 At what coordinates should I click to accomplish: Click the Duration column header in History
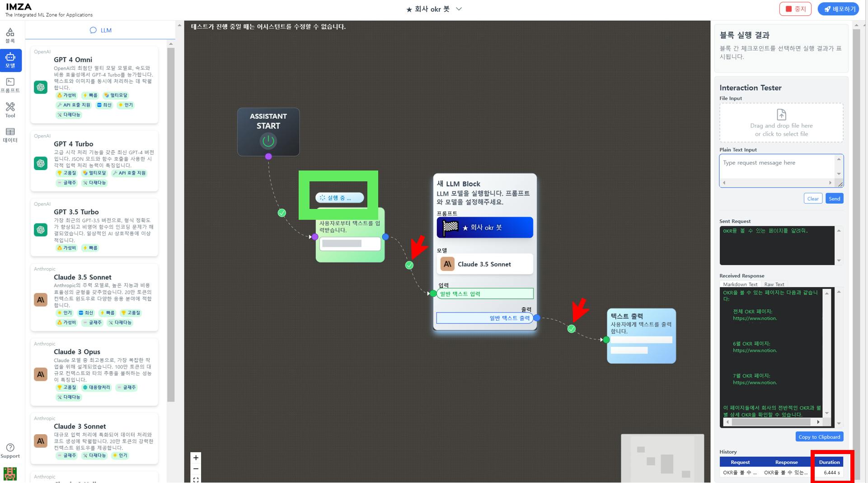pos(829,462)
